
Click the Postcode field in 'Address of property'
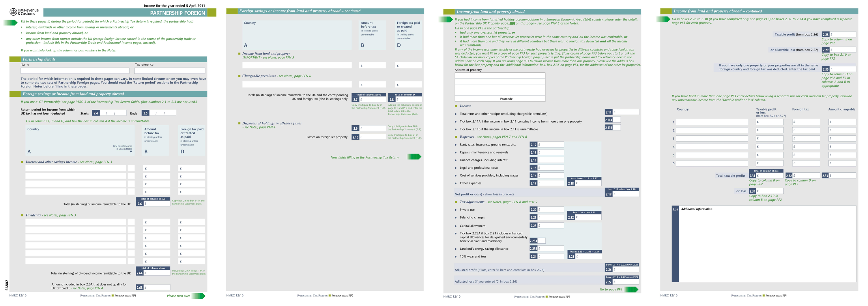(x=500, y=98)
